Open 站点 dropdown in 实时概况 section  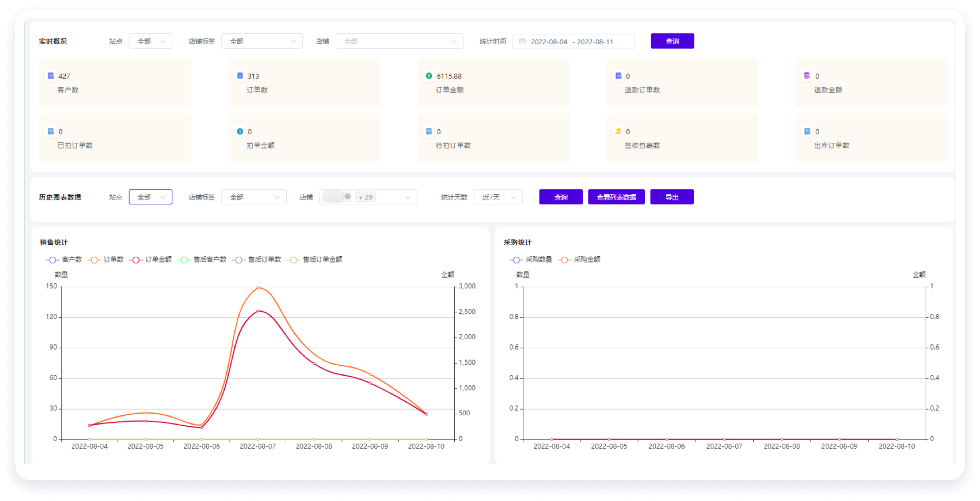[x=150, y=41]
